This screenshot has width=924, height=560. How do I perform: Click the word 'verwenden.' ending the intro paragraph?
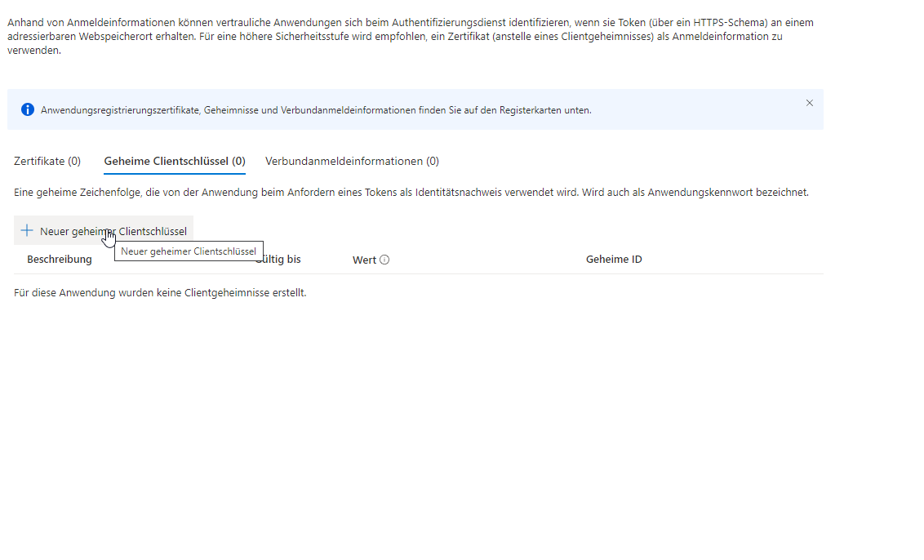pyautogui.click(x=33, y=51)
